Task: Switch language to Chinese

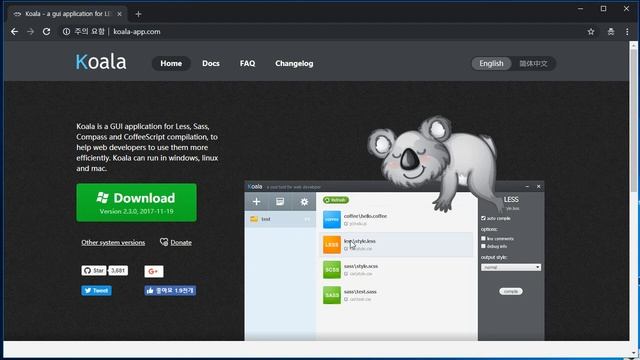Action: coord(533,63)
